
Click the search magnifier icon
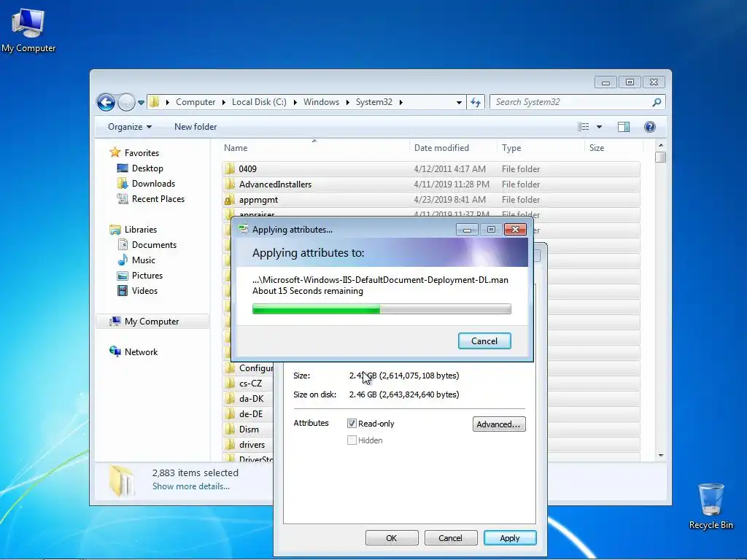pos(657,102)
